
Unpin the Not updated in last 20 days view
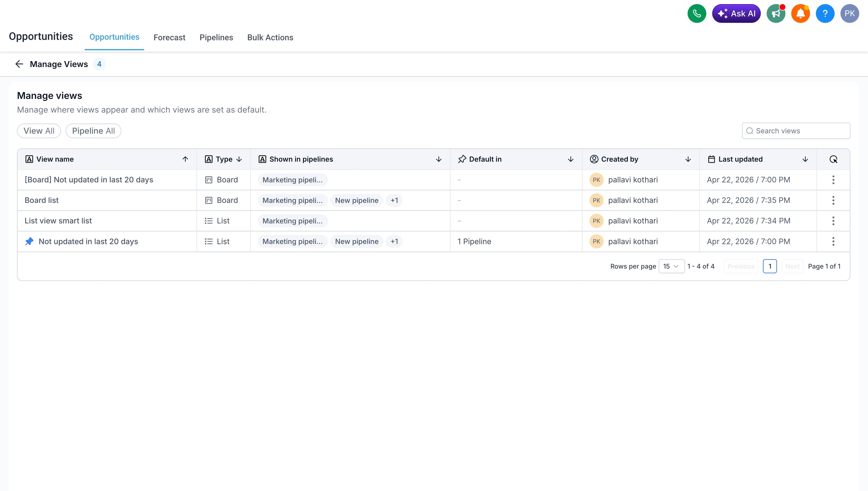click(x=29, y=241)
